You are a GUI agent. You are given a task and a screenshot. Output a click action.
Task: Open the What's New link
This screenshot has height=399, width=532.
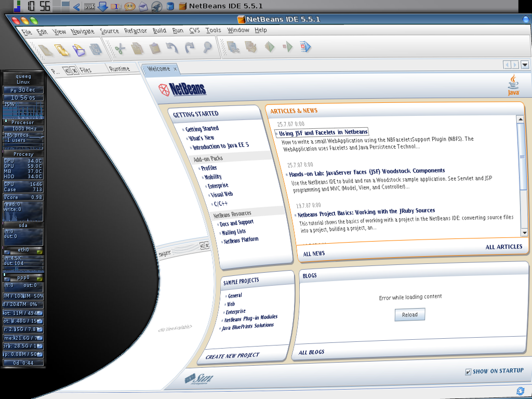click(201, 138)
